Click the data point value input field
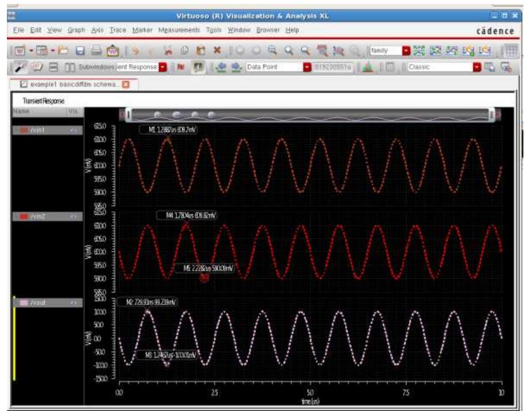 click(x=333, y=67)
